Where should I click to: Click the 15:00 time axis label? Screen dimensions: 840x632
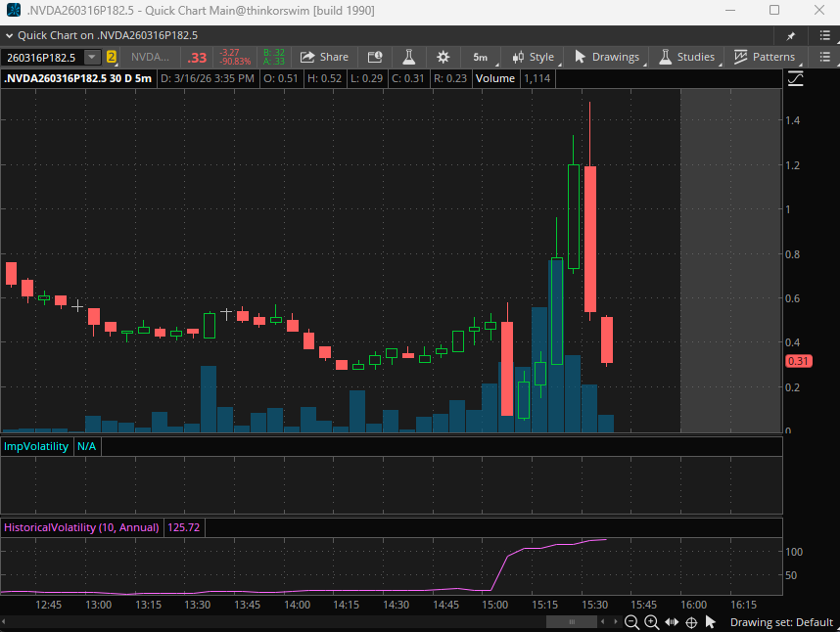(495, 605)
